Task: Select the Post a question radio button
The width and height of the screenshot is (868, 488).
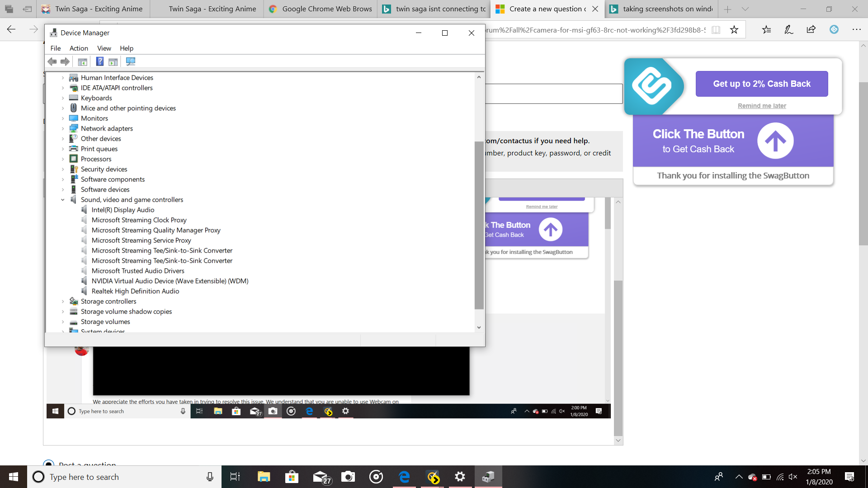Action: [x=48, y=464]
